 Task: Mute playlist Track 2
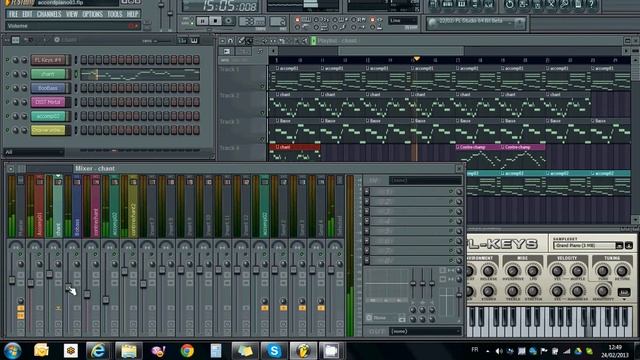pyautogui.click(x=262, y=113)
